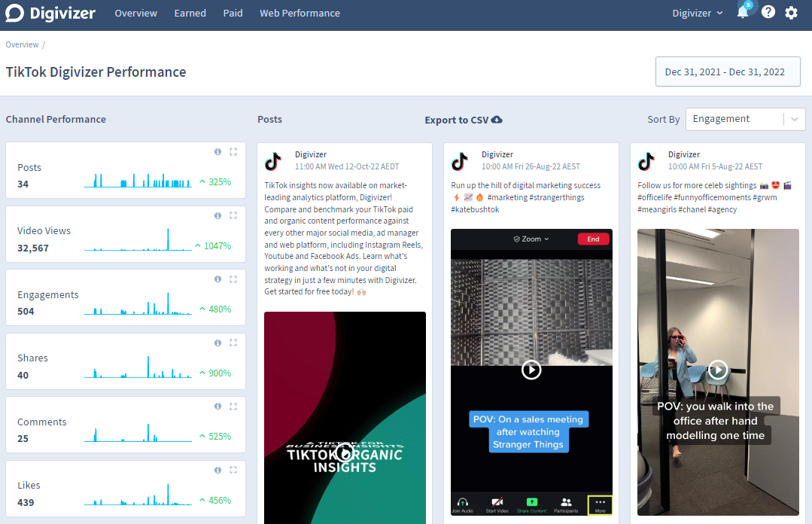Play the hand modelling office video
The height and width of the screenshot is (524, 812).
coord(718,370)
